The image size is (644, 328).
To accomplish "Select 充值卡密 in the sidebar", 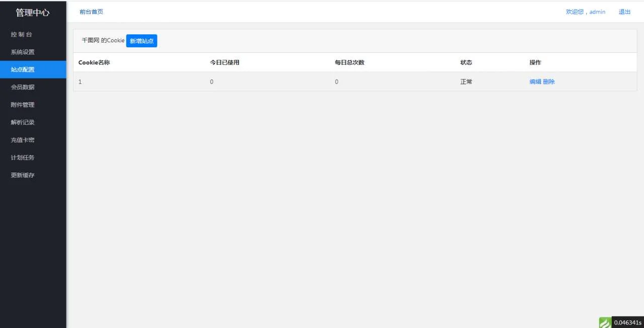I will pyautogui.click(x=23, y=140).
